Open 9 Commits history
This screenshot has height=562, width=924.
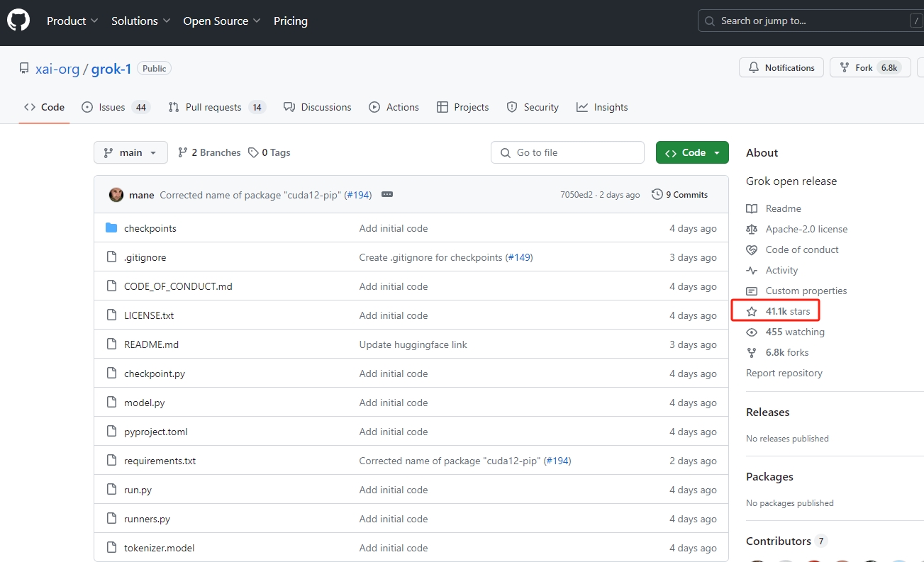click(x=679, y=195)
